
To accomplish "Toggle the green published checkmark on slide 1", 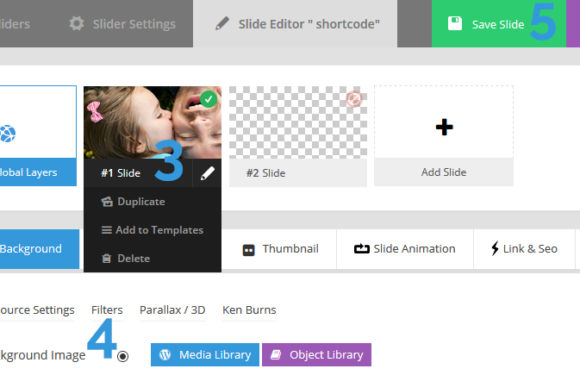I will point(208,99).
